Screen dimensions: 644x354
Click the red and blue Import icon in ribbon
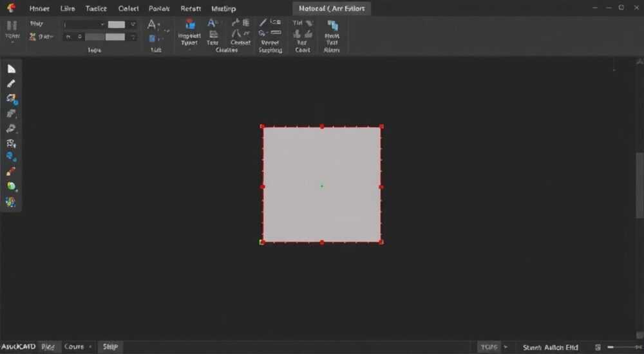pos(190,24)
